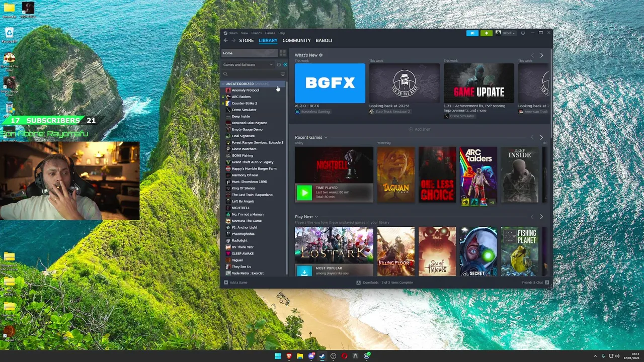Click the Steam forward navigation arrow

pos(233,40)
